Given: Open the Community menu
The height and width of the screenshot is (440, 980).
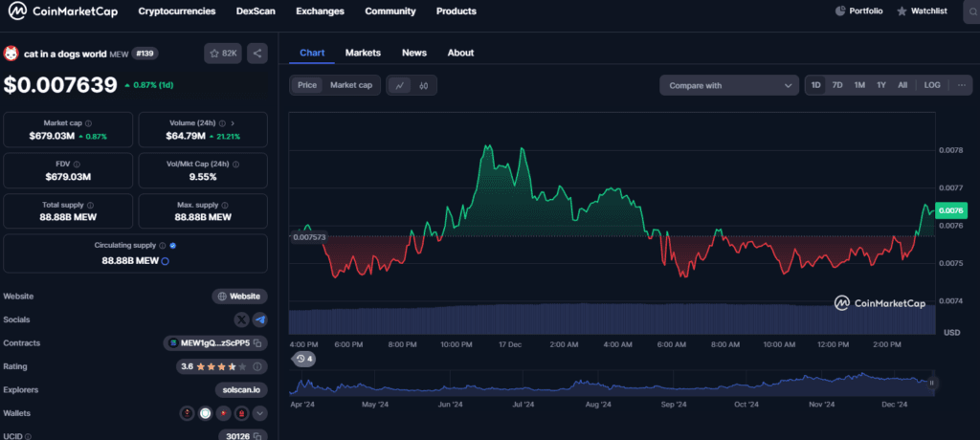Looking at the screenshot, I should pyautogui.click(x=390, y=11).
